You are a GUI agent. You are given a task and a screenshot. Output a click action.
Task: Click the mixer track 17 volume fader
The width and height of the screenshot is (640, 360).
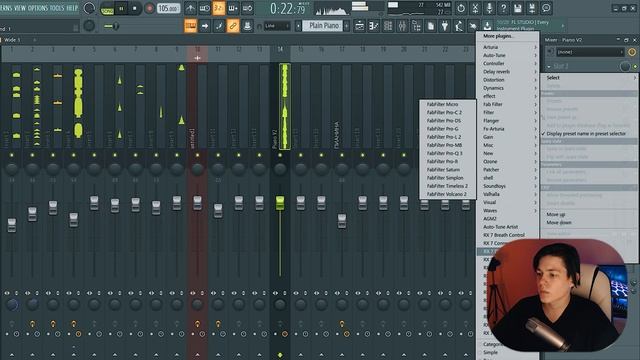342,221
